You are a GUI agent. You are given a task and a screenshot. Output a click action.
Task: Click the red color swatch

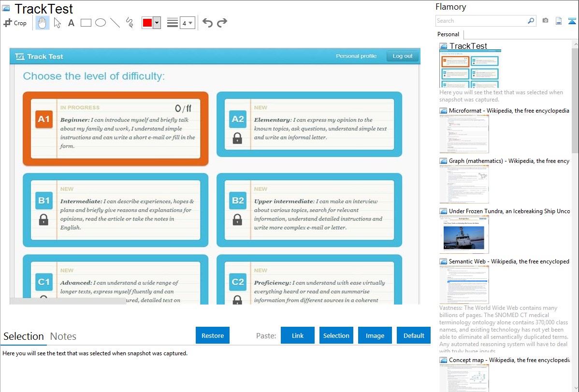147,23
